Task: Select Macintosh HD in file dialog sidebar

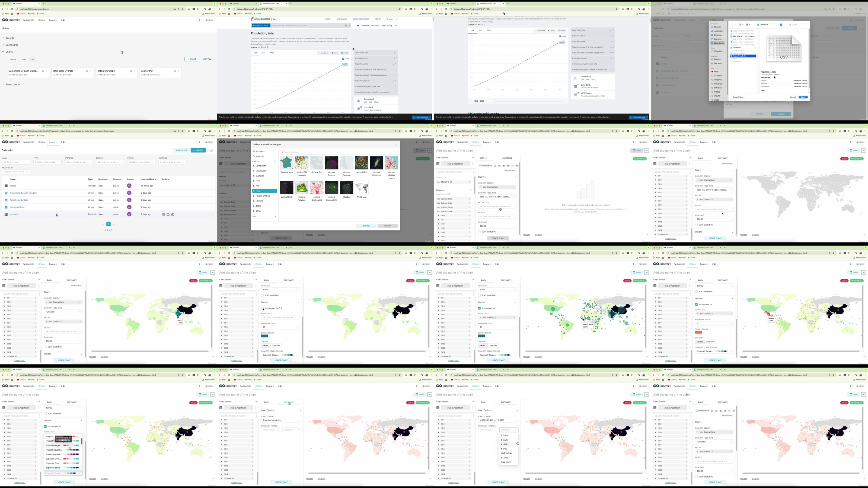Action: (717, 63)
